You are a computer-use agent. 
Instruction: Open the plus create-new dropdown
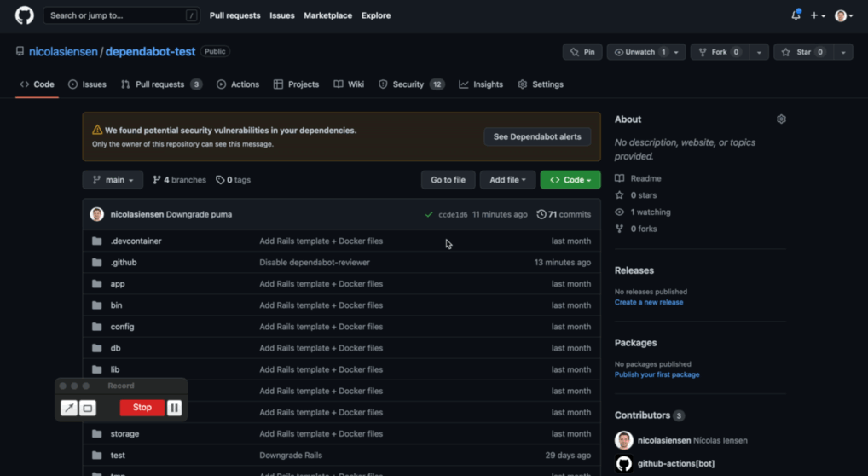click(x=819, y=15)
